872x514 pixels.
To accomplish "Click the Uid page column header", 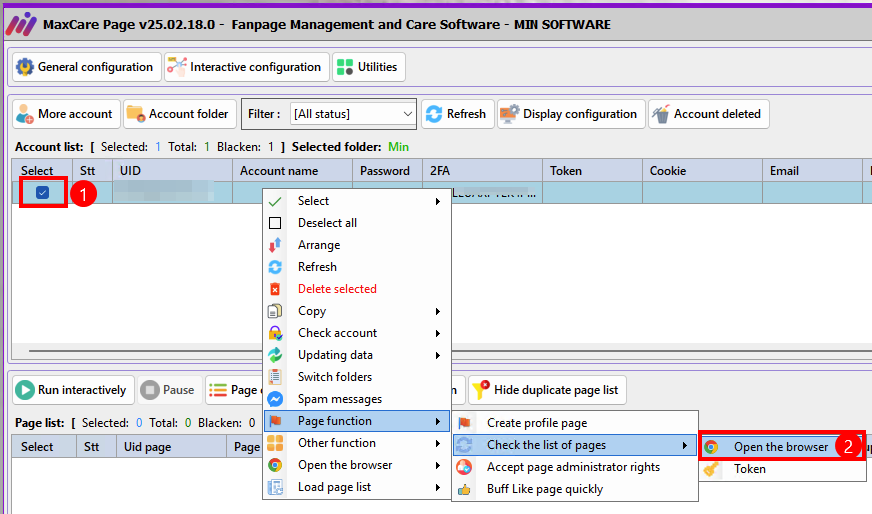I will pyautogui.click(x=171, y=447).
